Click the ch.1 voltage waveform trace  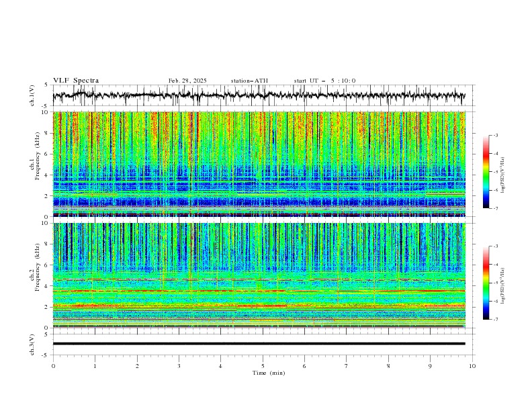tap(259, 95)
